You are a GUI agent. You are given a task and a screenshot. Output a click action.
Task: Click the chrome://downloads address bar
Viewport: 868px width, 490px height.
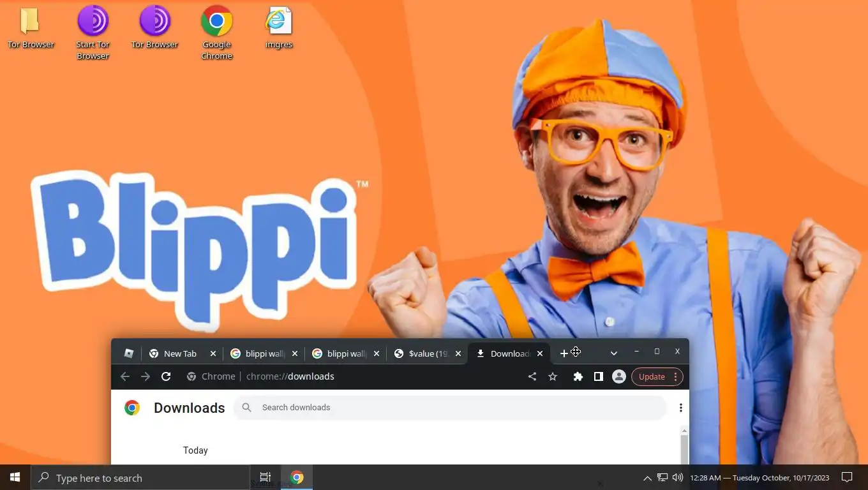pos(290,376)
